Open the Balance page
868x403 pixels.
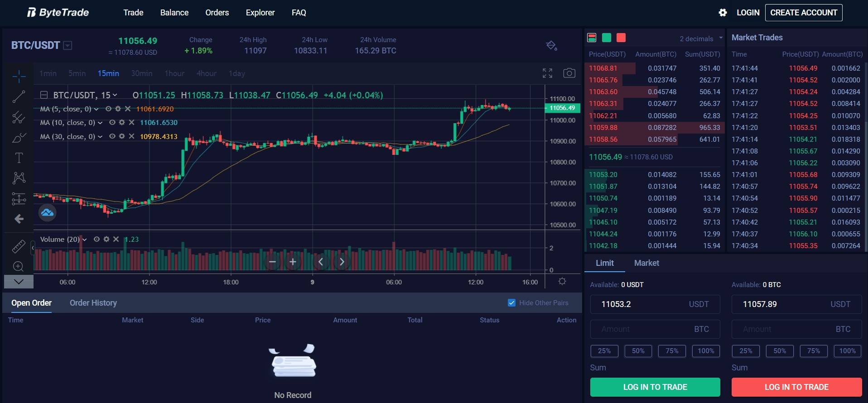174,13
